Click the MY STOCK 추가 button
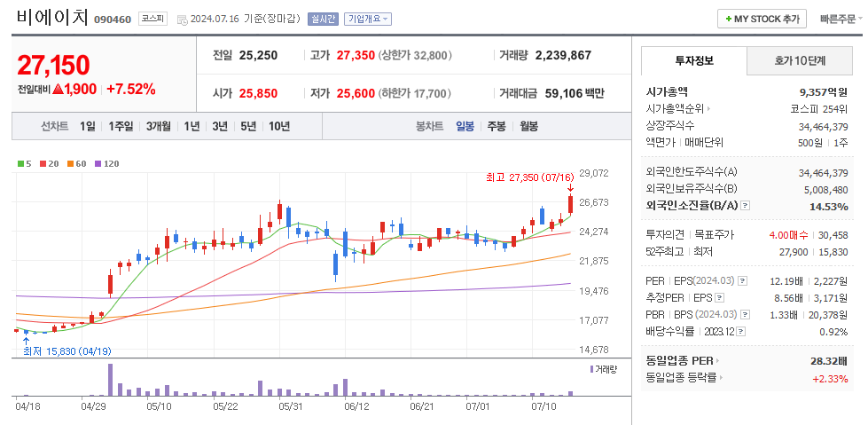Image resolution: width=868 pixels, height=425 pixels. (762, 19)
